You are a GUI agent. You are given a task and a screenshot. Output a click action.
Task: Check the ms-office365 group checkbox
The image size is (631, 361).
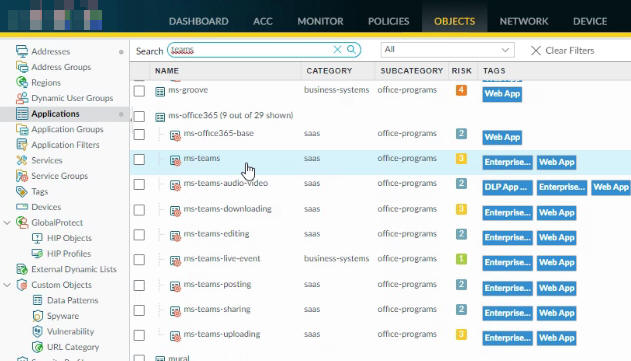pyautogui.click(x=139, y=116)
